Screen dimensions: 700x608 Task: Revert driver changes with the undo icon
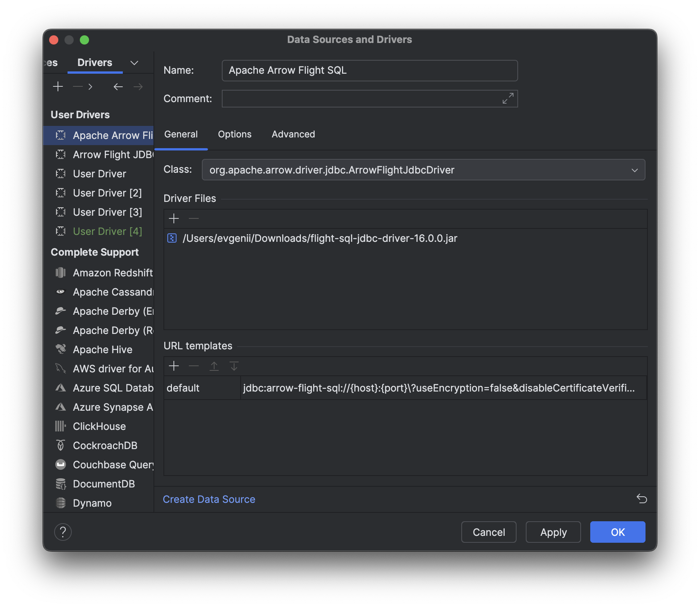641,499
